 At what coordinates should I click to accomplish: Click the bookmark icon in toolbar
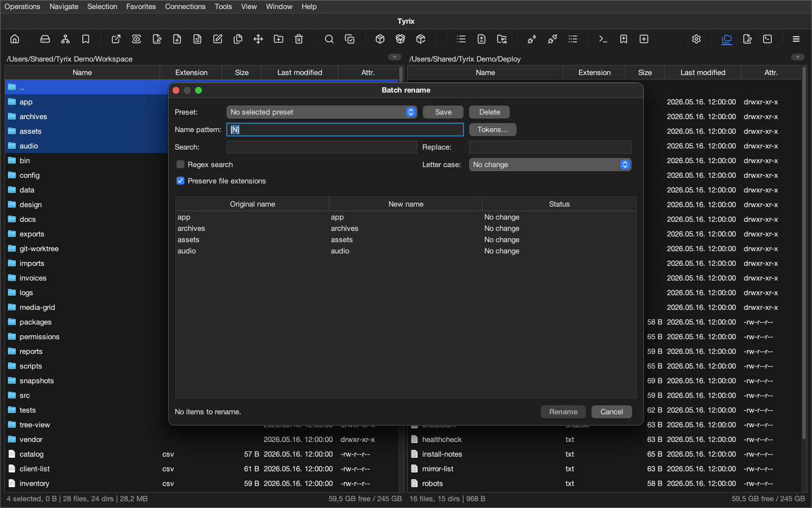tap(86, 39)
